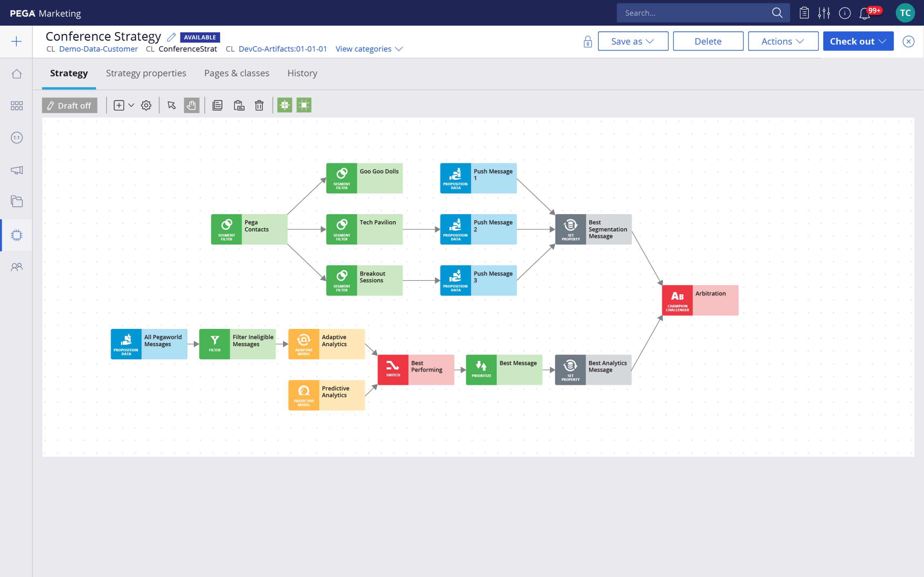Viewport: 924px width, 577px height.
Task: Select the Strategy properties tab
Action: tap(146, 73)
